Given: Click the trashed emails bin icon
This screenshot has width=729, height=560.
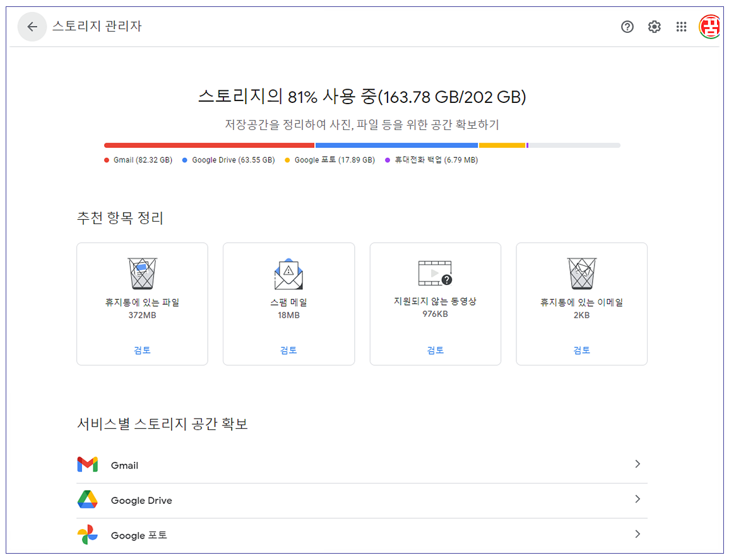Looking at the screenshot, I should pyautogui.click(x=581, y=273).
